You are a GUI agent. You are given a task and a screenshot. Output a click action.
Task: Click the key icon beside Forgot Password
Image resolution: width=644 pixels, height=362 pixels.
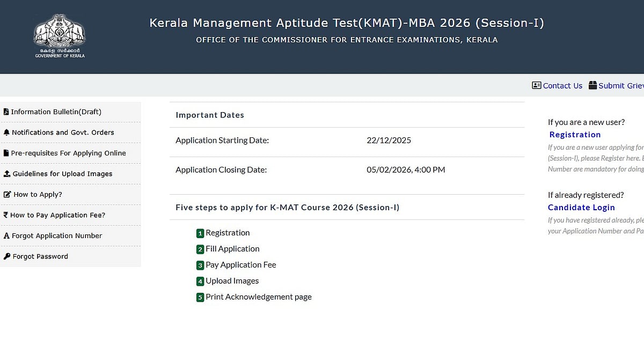(6, 256)
